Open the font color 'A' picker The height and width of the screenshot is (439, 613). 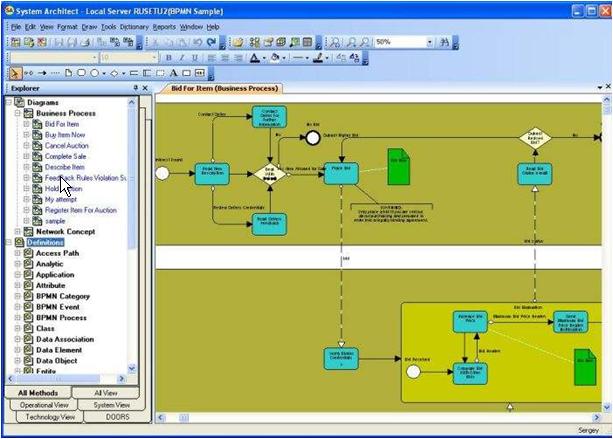[255, 58]
